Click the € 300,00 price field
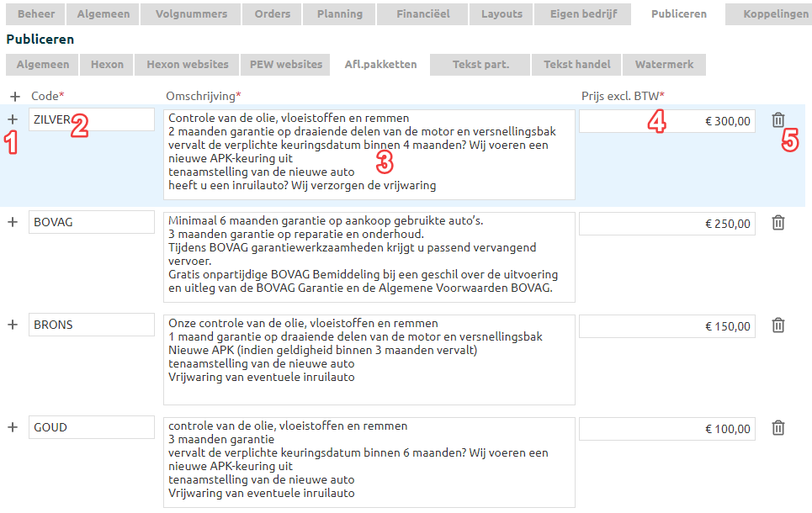 click(x=666, y=121)
